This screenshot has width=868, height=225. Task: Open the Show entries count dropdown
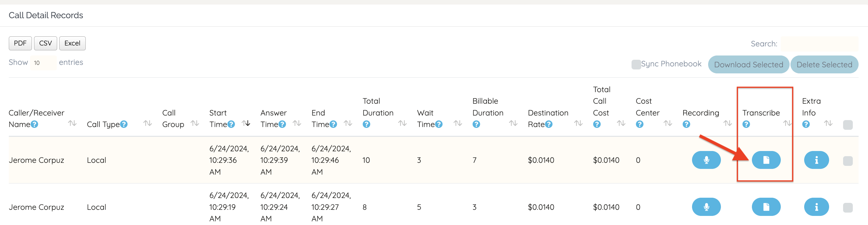(x=43, y=63)
